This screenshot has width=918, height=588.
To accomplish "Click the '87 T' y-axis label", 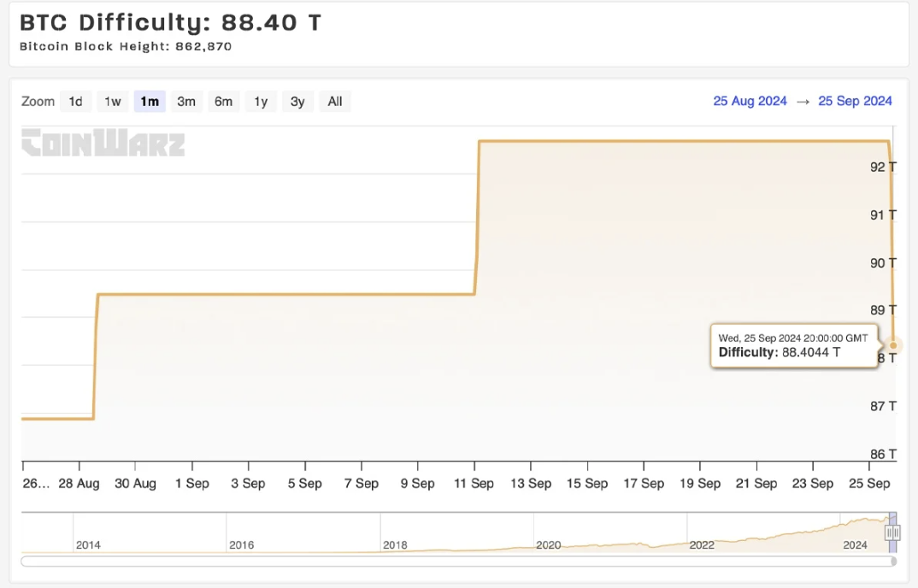I will pyautogui.click(x=883, y=406).
